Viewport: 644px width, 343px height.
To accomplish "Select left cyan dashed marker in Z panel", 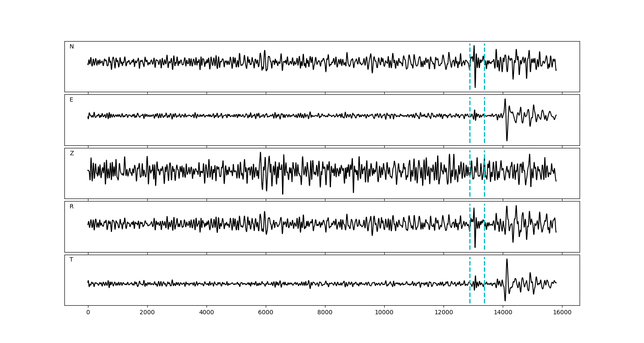I will [x=470, y=184].
